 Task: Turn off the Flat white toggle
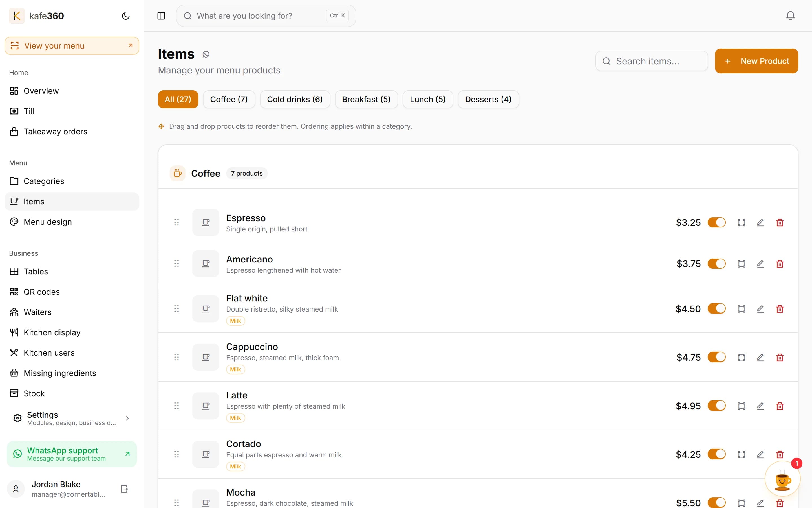click(x=716, y=309)
